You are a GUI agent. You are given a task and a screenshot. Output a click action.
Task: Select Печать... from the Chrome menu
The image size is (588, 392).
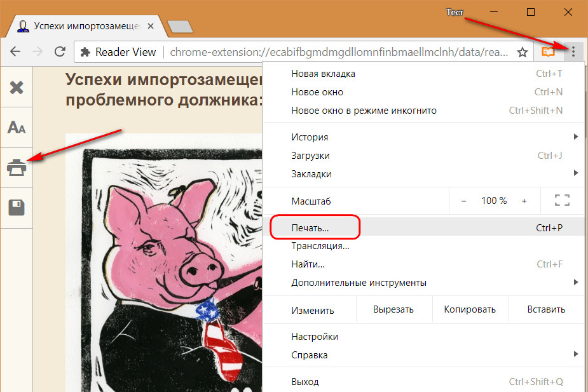point(424,227)
